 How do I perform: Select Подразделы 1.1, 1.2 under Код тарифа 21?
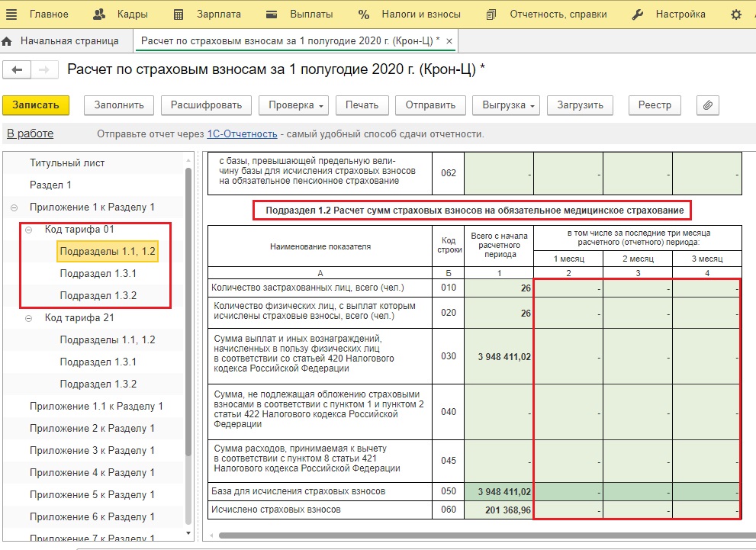(108, 339)
